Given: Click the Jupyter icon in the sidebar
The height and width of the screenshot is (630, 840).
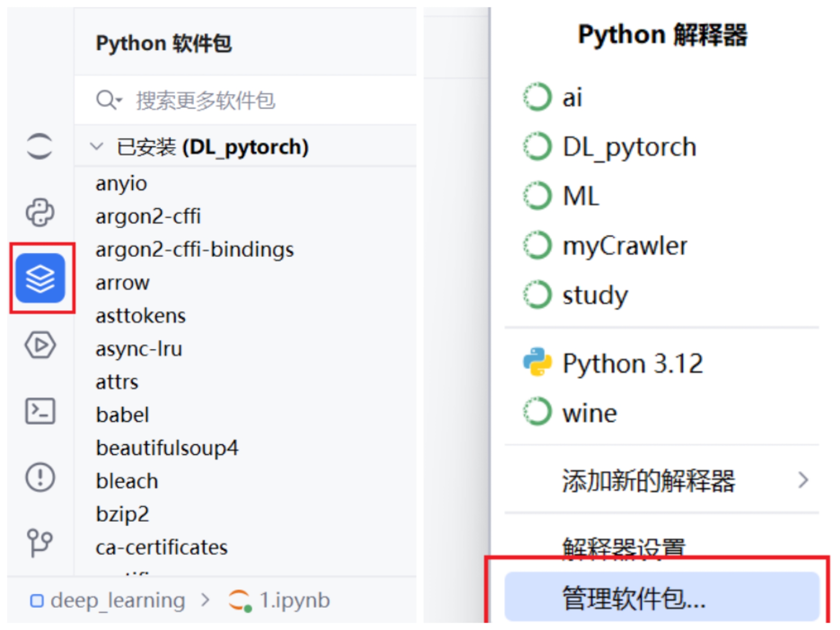Looking at the screenshot, I should pyautogui.click(x=39, y=146).
